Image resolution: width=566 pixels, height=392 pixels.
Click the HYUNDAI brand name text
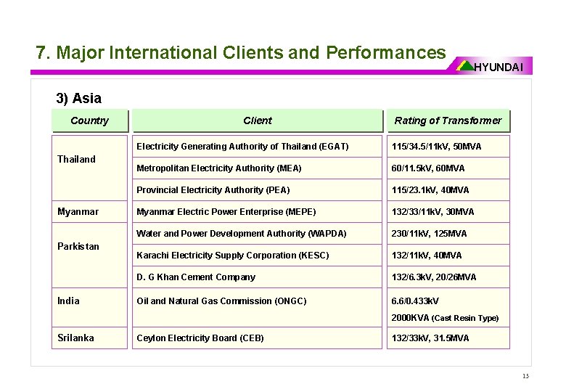[499, 67]
